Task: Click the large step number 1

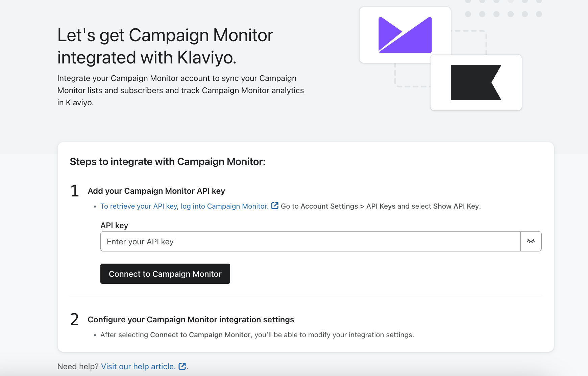Action: pos(75,191)
